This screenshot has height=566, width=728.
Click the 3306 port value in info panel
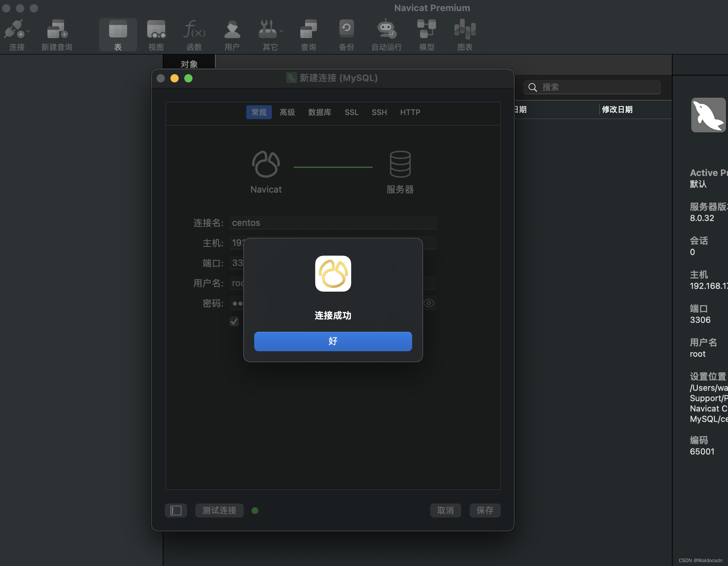(700, 320)
